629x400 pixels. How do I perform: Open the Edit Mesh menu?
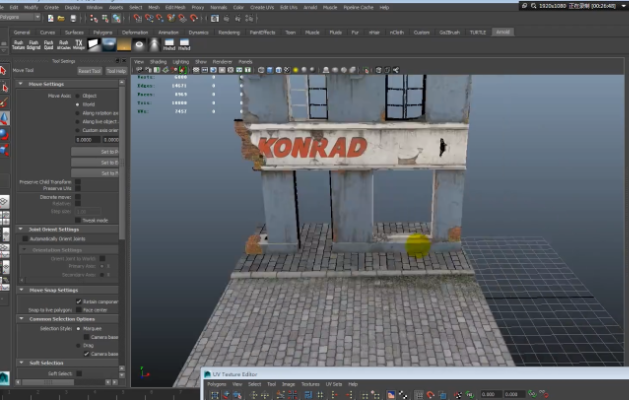coord(175,7)
